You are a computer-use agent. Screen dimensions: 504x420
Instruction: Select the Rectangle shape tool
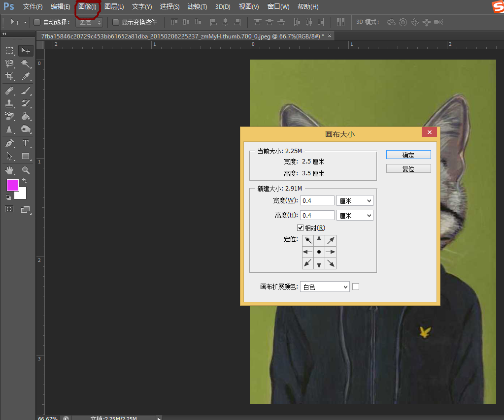(26, 156)
